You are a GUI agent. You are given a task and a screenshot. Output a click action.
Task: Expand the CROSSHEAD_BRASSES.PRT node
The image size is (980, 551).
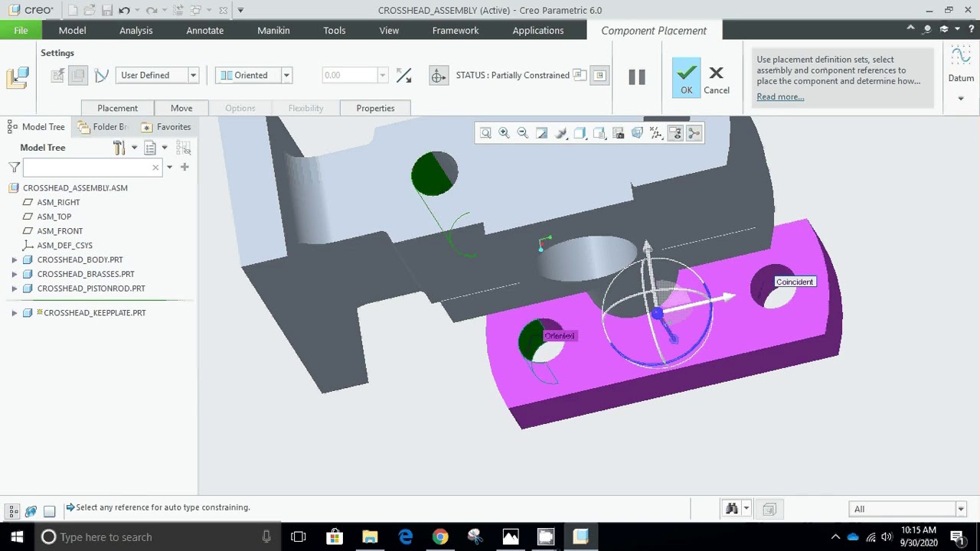point(14,274)
